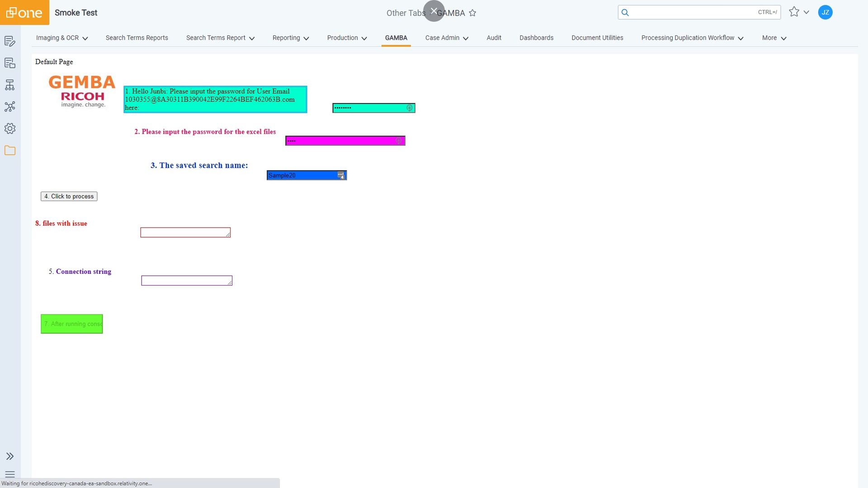The width and height of the screenshot is (868, 488).
Task: Open the More dropdown menu
Action: (774, 38)
